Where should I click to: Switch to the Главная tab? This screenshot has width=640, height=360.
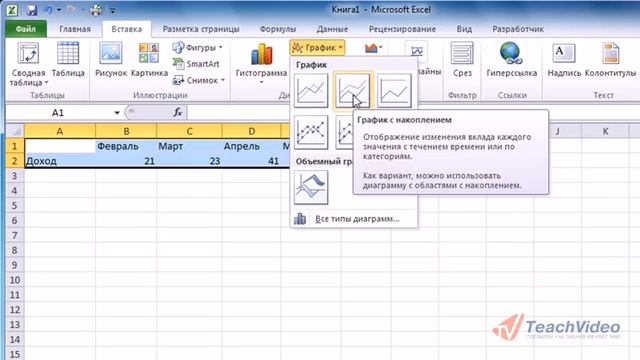click(x=75, y=29)
